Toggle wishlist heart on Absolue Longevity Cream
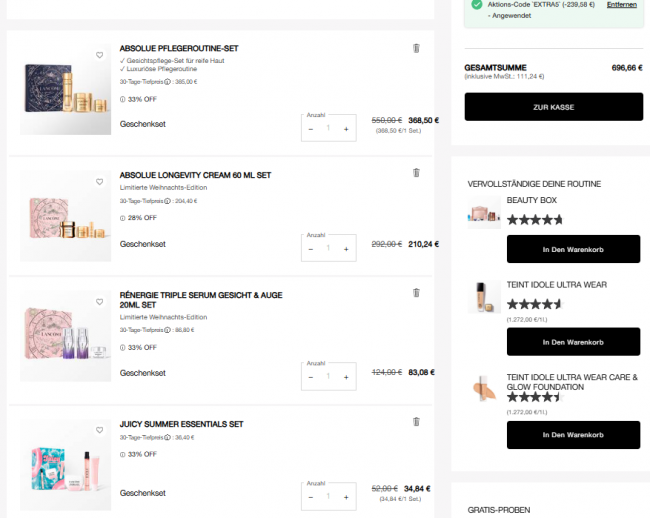Screen dimensions: 650x518 (x=99, y=182)
